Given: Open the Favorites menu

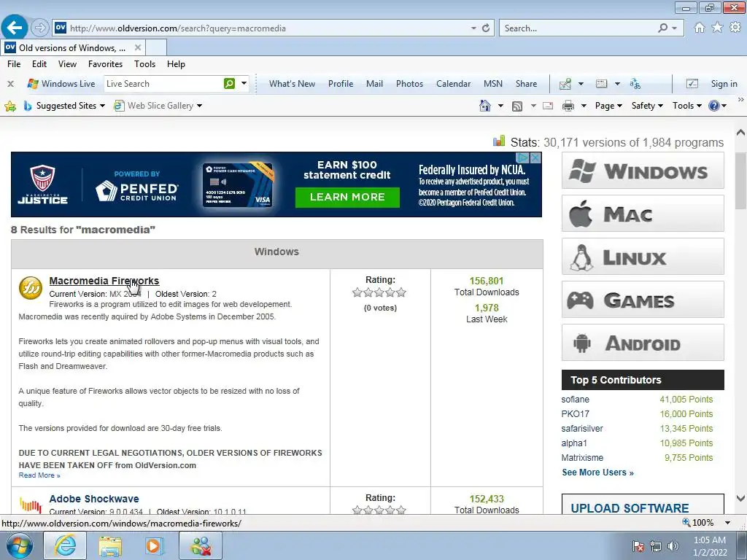Looking at the screenshot, I should pos(105,64).
